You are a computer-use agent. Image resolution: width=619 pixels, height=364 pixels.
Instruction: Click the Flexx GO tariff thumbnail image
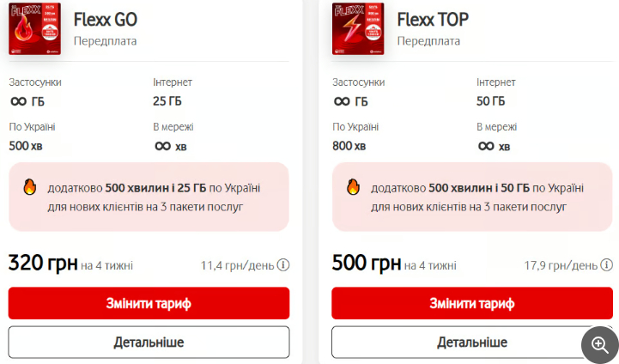(x=35, y=29)
